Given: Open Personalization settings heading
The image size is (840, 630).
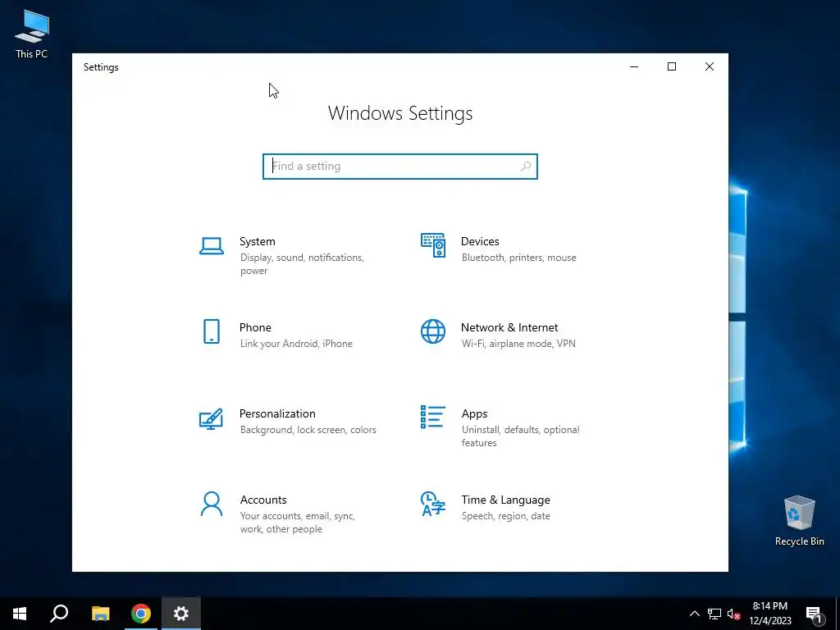Looking at the screenshot, I should coord(277,413).
